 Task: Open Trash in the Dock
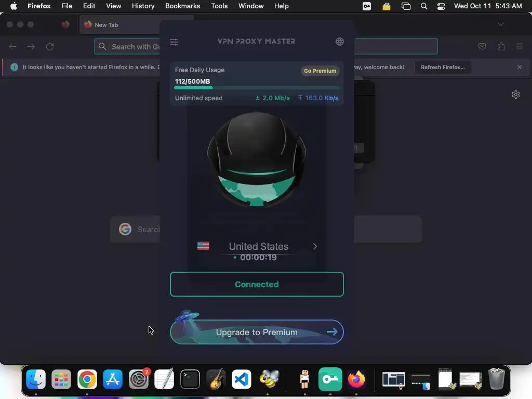496,379
